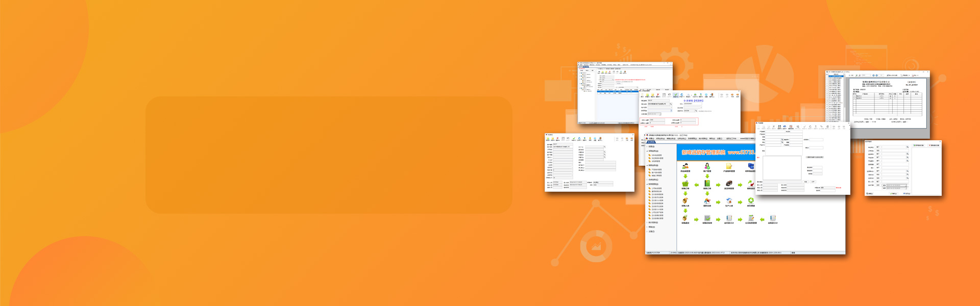980x306 pixels.
Task: Click green check icon in voucher window toolbar
Action: (x=676, y=94)
